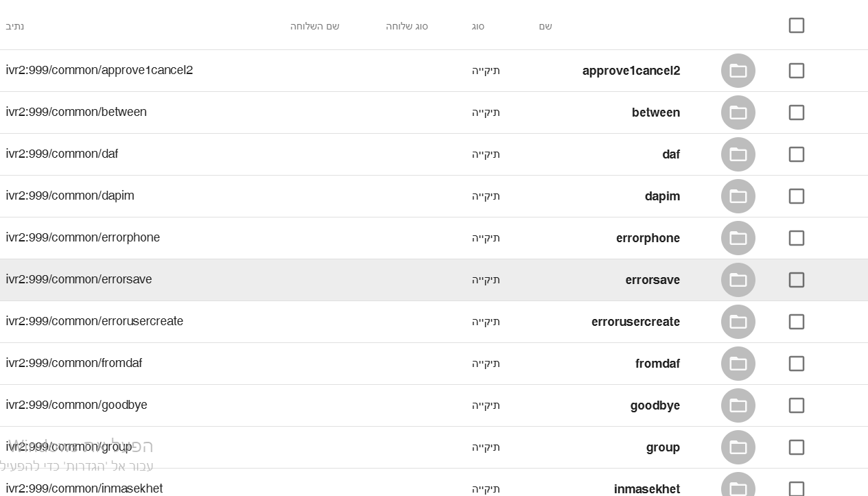Click the folder icon for between

click(738, 113)
